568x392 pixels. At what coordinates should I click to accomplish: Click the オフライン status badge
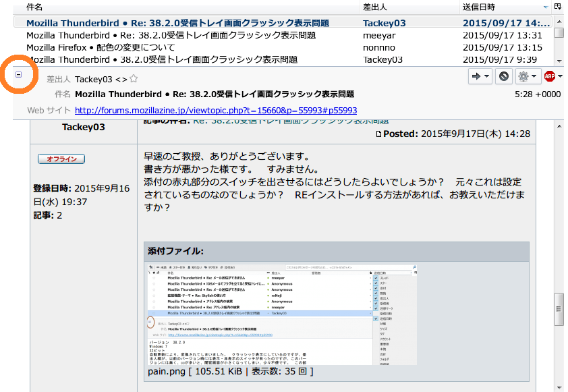[x=61, y=159]
